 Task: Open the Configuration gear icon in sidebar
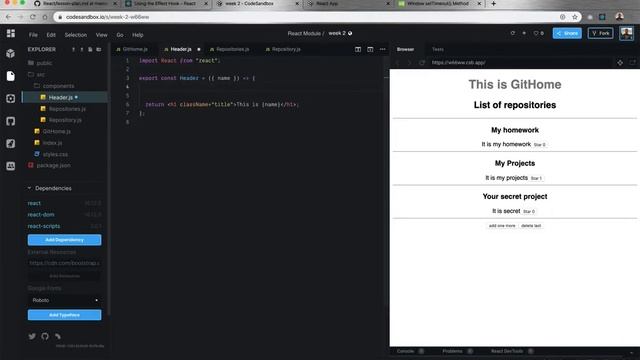(11, 98)
